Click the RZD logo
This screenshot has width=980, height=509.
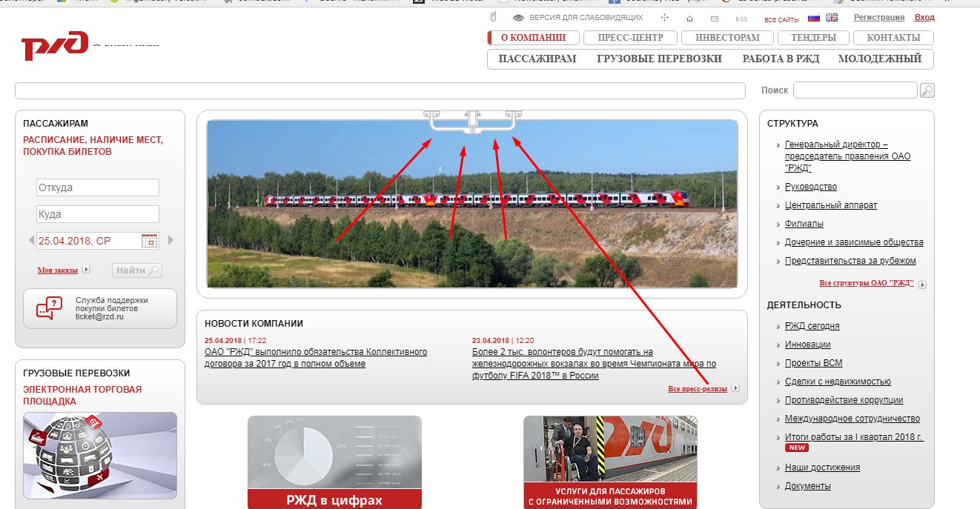pyautogui.click(x=55, y=47)
